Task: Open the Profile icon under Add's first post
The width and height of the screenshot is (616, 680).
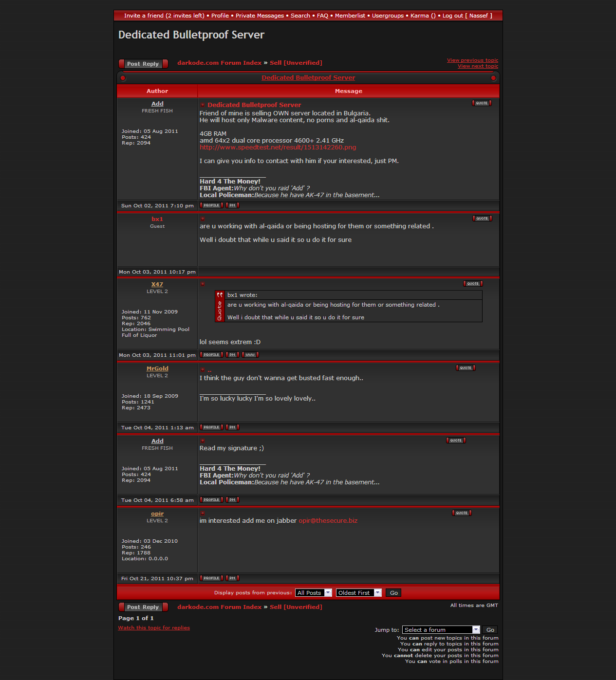Action: pos(211,205)
